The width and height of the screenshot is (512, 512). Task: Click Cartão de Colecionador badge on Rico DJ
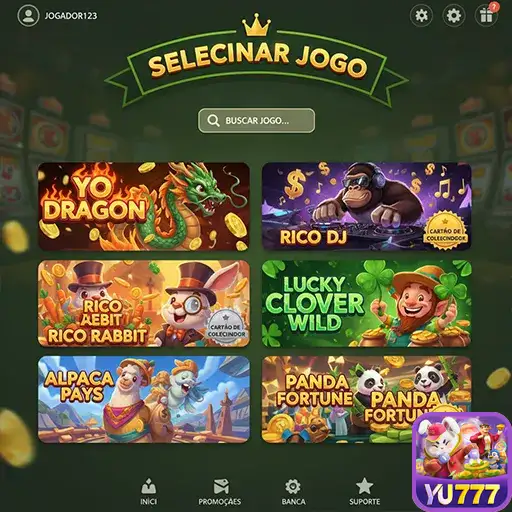click(445, 230)
